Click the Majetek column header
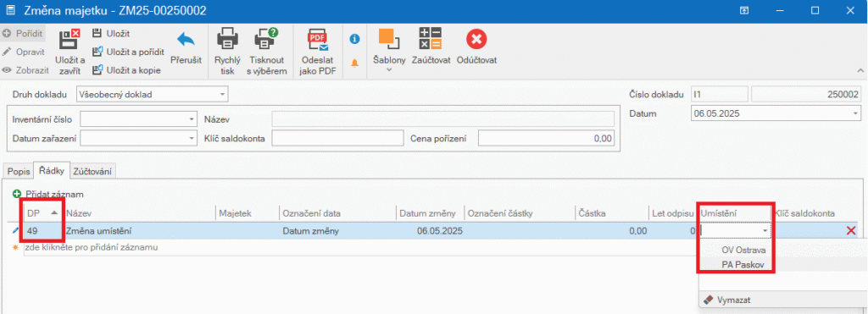This screenshot has height=314, width=868. tap(247, 213)
